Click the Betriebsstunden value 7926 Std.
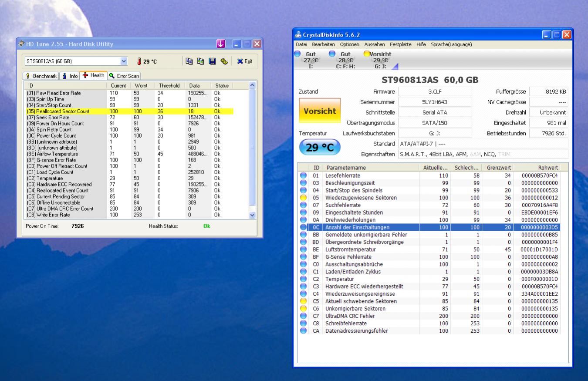 549,133
